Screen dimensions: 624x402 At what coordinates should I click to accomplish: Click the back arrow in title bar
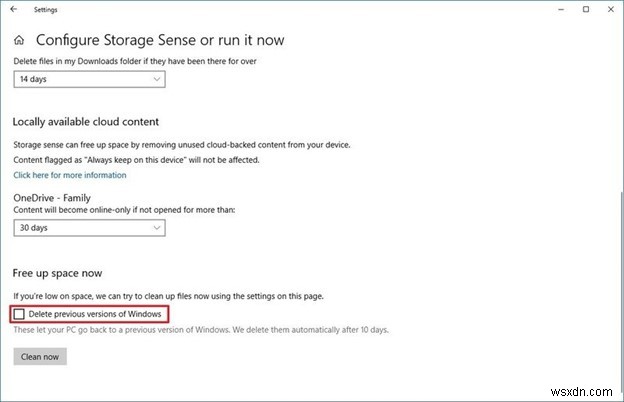coord(13,9)
